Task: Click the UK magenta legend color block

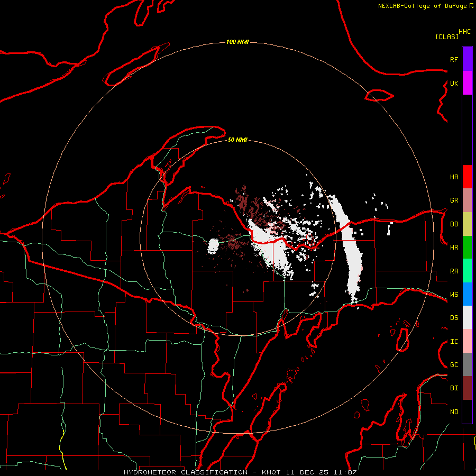Action: 467,83
